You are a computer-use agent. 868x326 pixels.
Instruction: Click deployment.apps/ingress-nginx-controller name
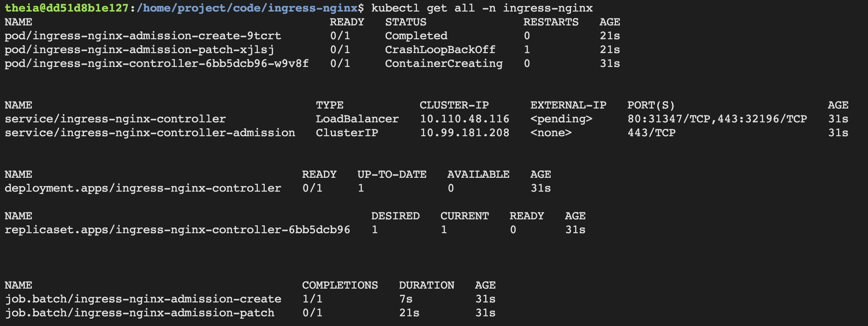pos(143,188)
